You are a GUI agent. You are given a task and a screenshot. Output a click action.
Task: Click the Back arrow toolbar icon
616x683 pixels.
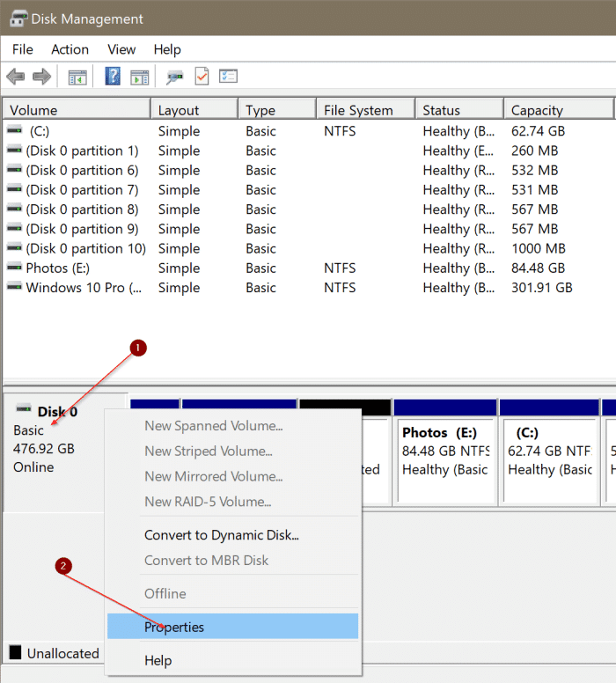coord(16,77)
